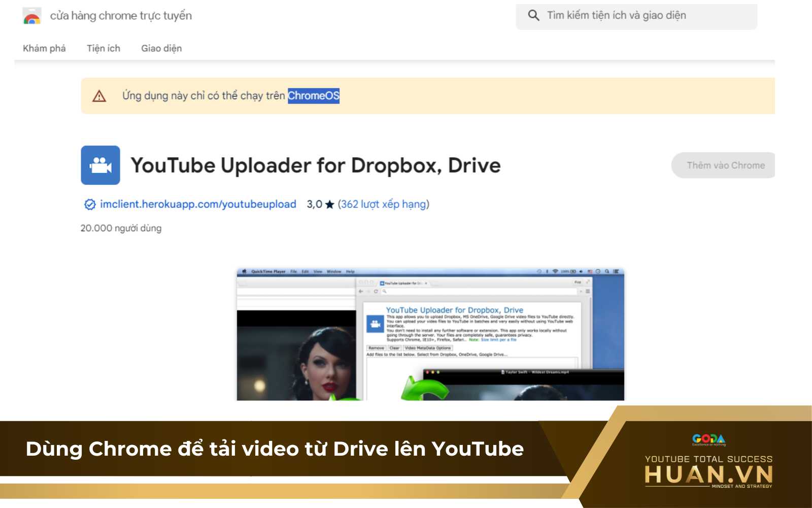Click the warning triangle icon in banner
This screenshot has width=812, height=508.
click(x=99, y=96)
